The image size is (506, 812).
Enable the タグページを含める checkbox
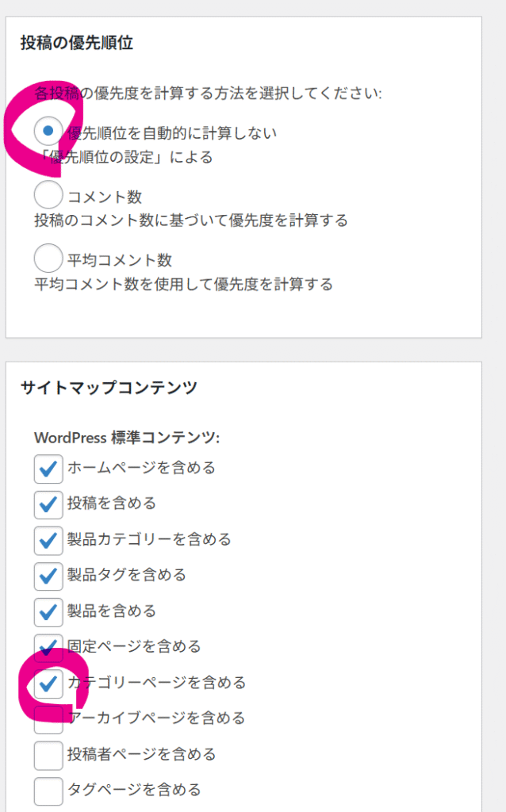pos(48,790)
